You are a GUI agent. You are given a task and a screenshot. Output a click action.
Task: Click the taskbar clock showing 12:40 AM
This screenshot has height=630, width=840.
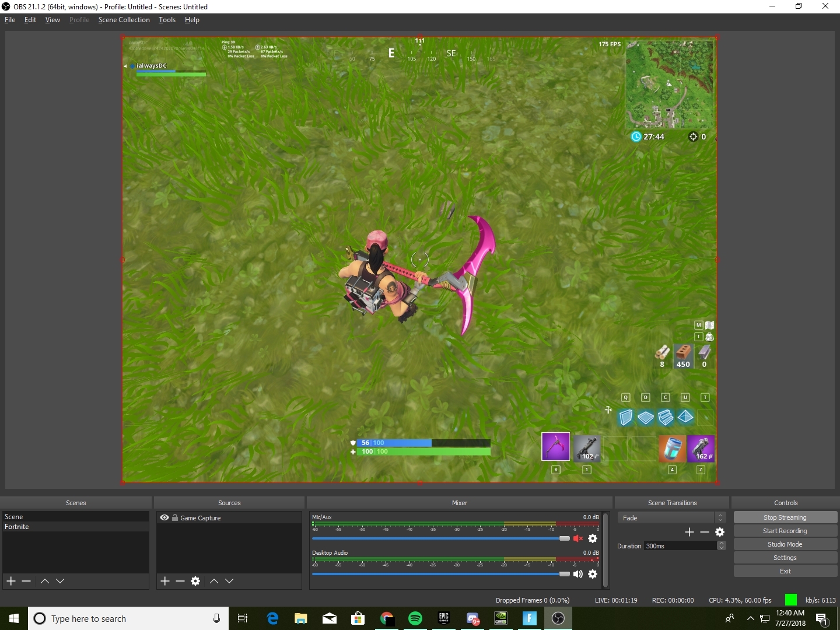coord(790,618)
